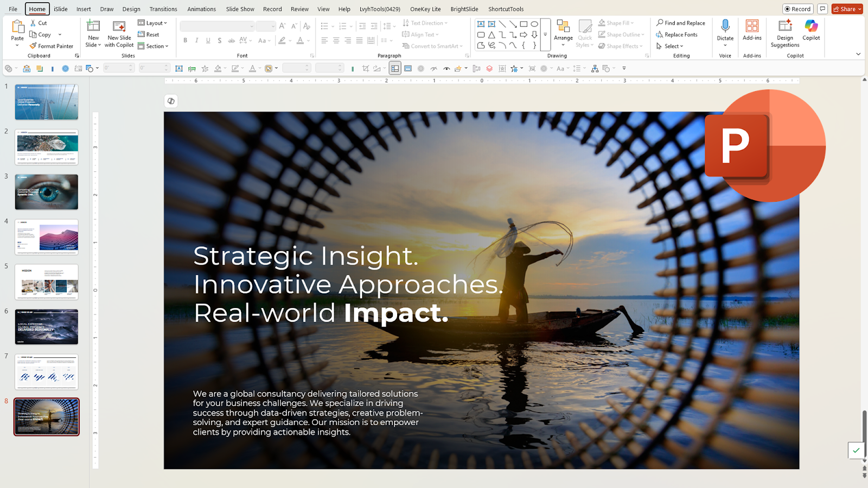Open the Slide Show tab

[x=240, y=9]
